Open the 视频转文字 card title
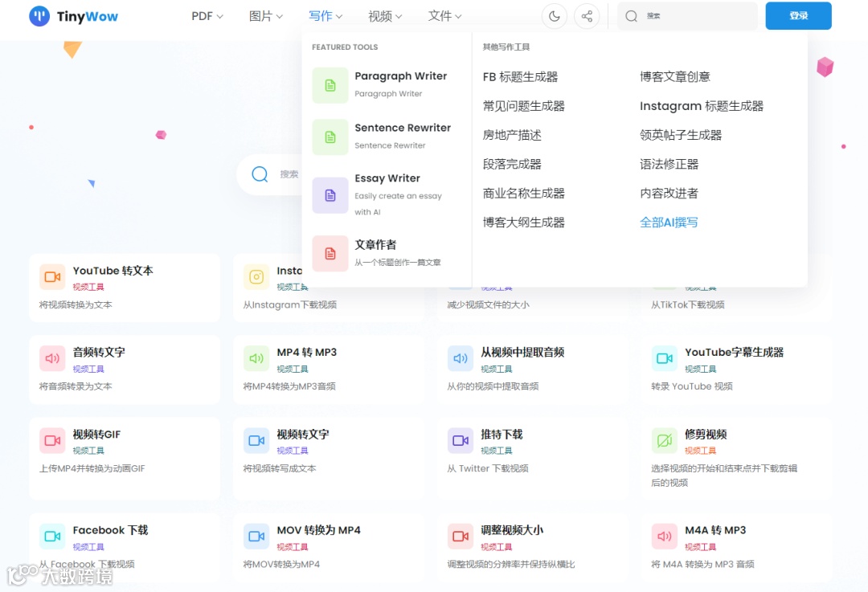 tap(303, 435)
